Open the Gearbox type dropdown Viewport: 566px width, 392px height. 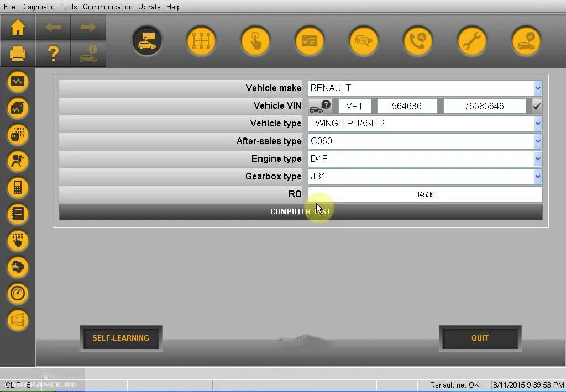(537, 177)
